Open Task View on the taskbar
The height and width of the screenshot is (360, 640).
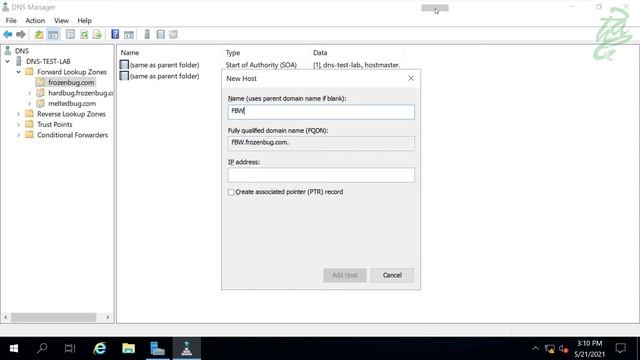[70, 348]
